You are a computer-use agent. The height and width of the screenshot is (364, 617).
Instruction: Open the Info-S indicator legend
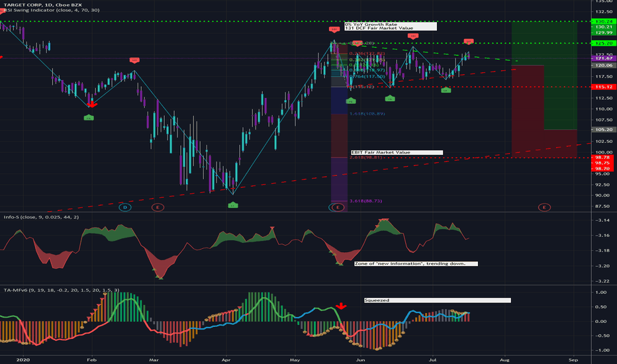tap(41, 217)
